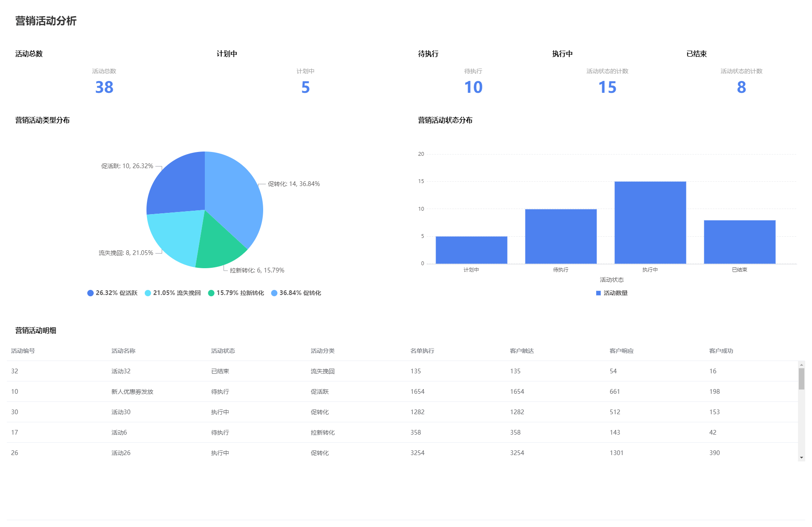
Task: Click the scroll up arrow in table
Action: click(x=801, y=365)
